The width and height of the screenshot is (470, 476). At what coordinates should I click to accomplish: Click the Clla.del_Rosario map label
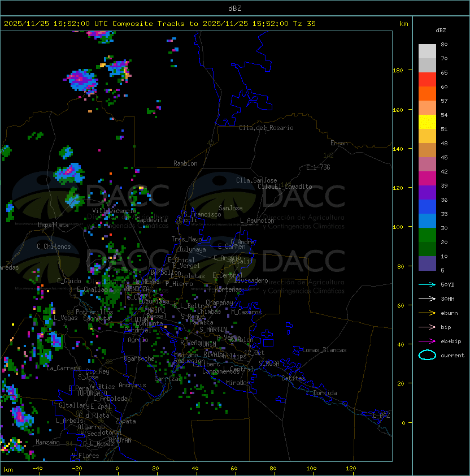266,128
